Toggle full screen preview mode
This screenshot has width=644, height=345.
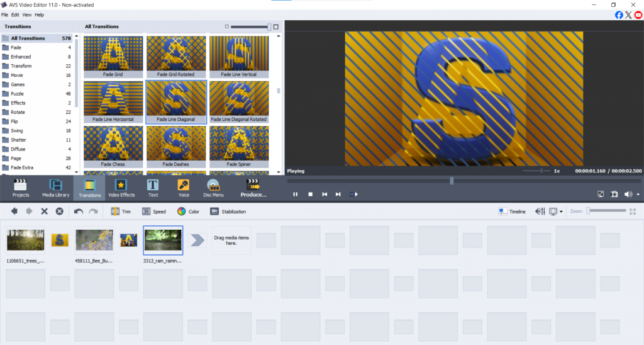click(600, 195)
